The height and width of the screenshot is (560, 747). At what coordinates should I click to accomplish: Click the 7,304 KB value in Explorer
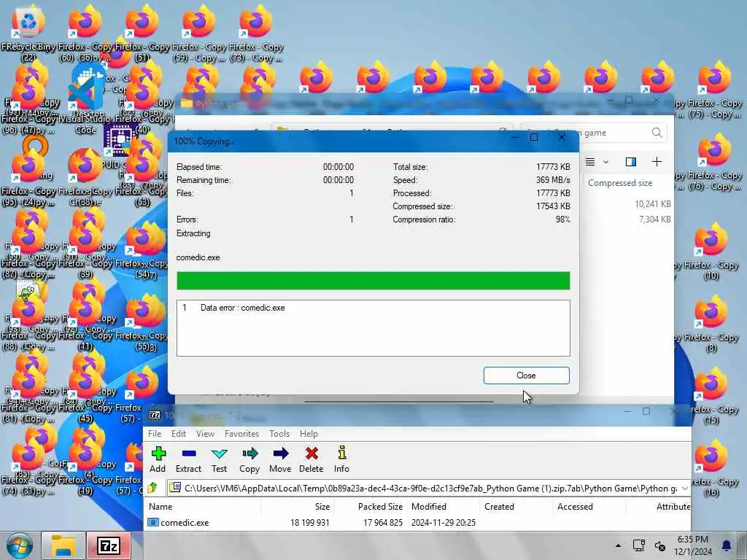(x=654, y=219)
